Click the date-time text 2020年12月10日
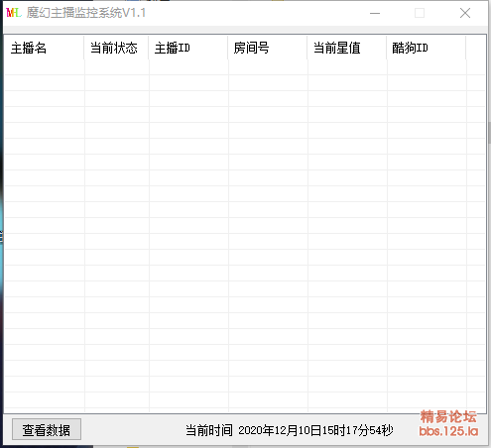The height and width of the screenshot is (448, 491). (280, 430)
